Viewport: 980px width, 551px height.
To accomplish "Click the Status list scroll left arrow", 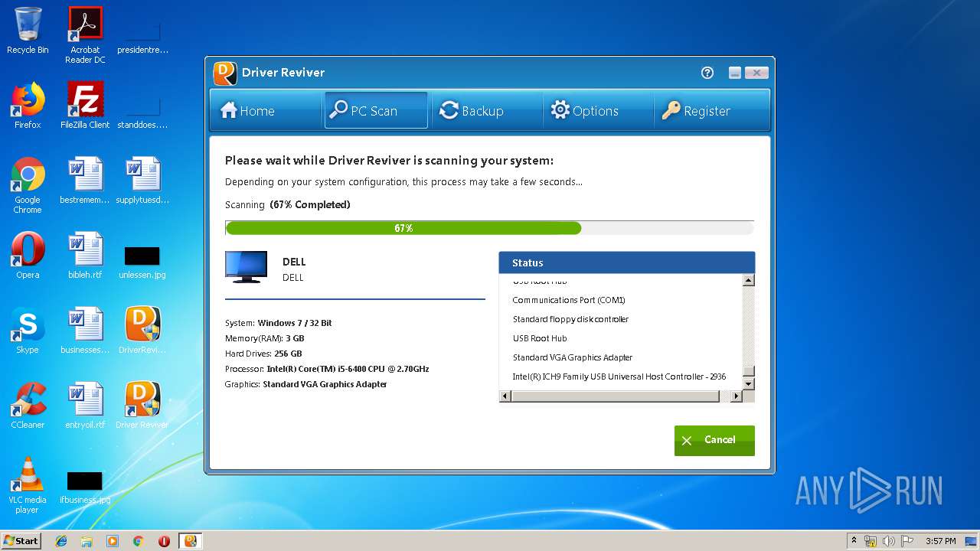I will click(x=505, y=396).
